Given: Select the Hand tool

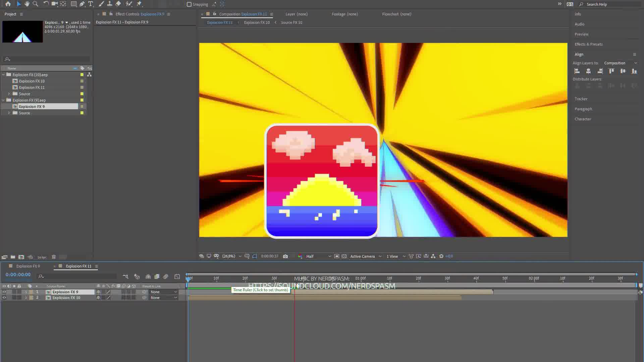Looking at the screenshot, I should [x=27, y=4].
